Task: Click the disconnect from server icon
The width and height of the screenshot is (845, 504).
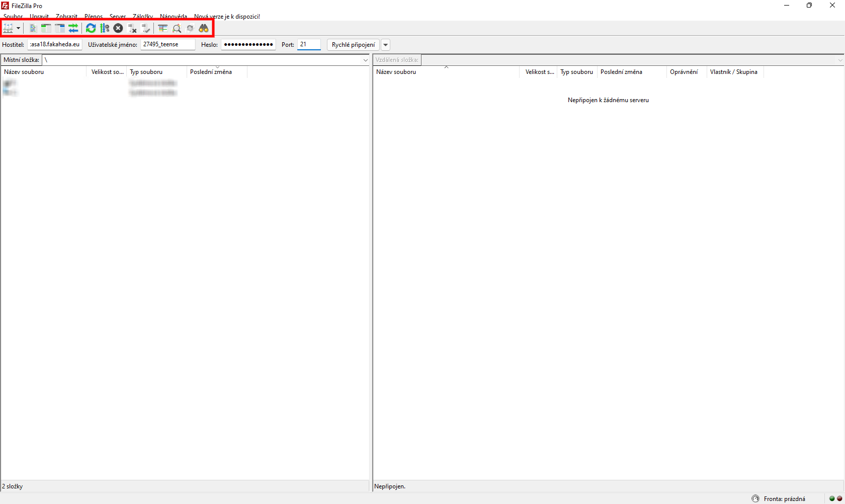Action: pyautogui.click(x=132, y=28)
